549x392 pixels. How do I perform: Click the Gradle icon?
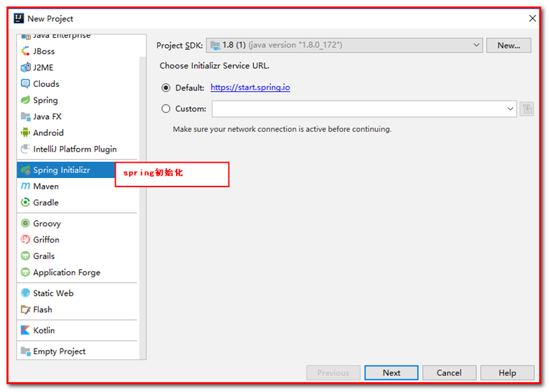[25, 202]
